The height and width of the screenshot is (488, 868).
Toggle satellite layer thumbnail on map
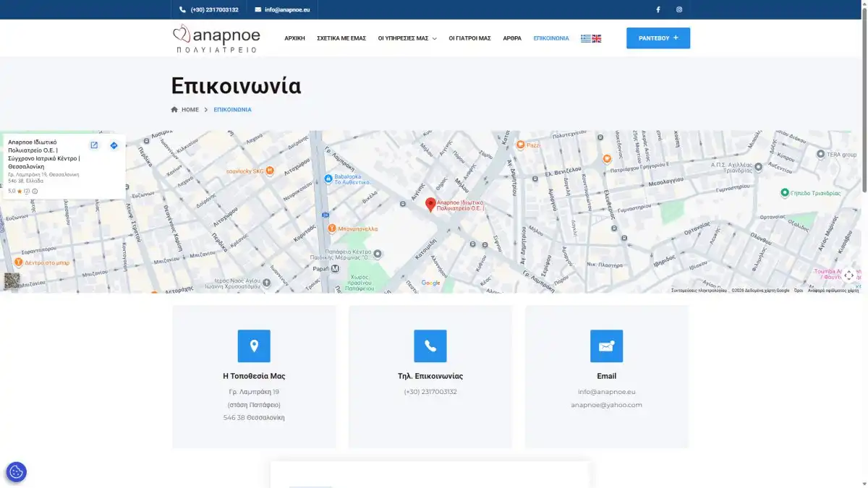(x=12, y=281)
